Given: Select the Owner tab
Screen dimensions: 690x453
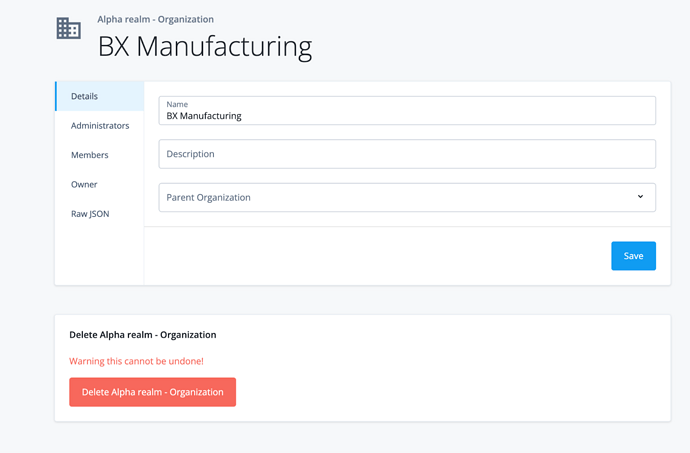Looking at the screenshot, I should [84, 184].
